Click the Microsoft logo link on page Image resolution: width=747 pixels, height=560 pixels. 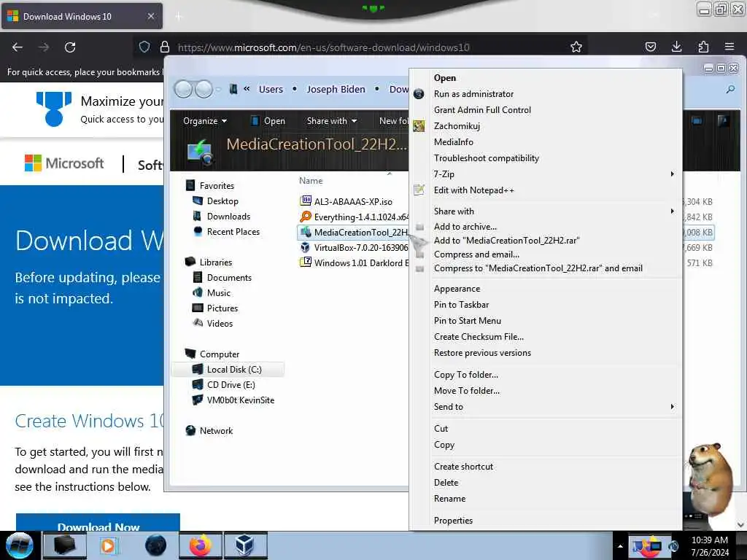64,163
